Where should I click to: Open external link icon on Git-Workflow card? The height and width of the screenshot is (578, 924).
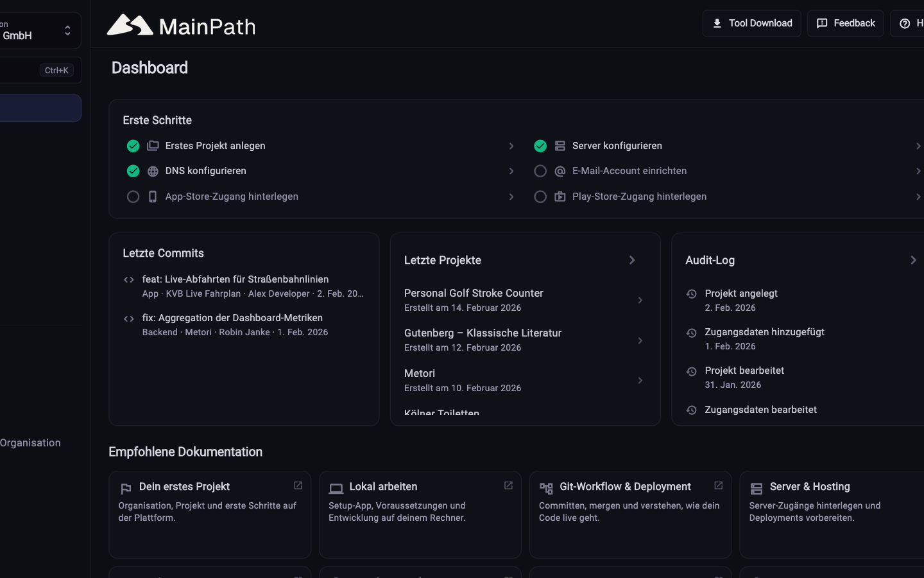(x=719, y=486)
